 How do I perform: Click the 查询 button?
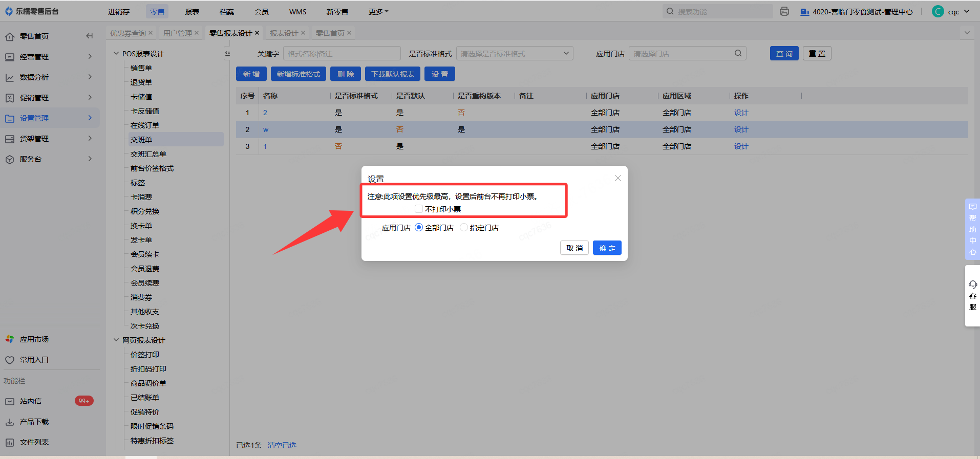(784, 53)
